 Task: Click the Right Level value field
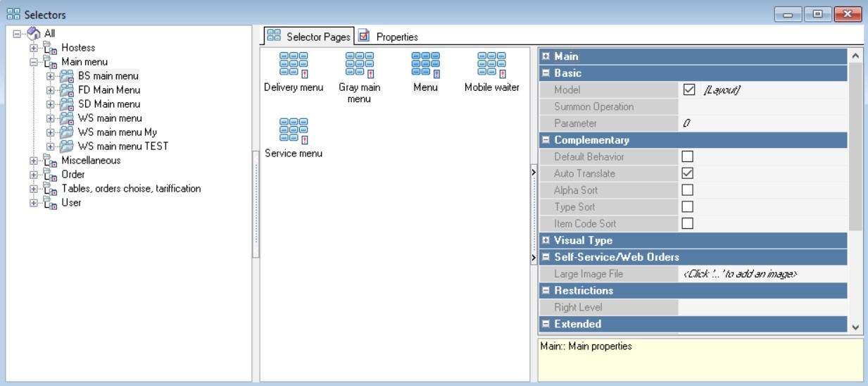[763, 307]
